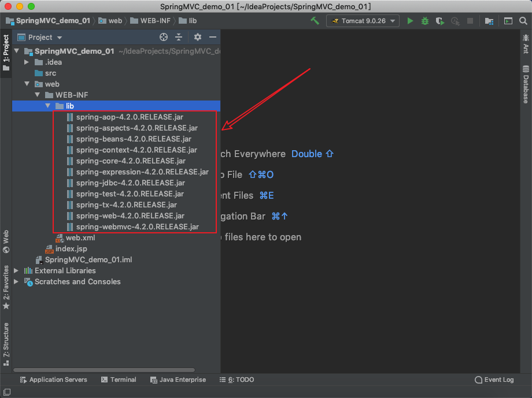This screenshot has width=532, height=398.
Task: Select SpringMVC_demo_01.iml file
Action: click(83, 260)
